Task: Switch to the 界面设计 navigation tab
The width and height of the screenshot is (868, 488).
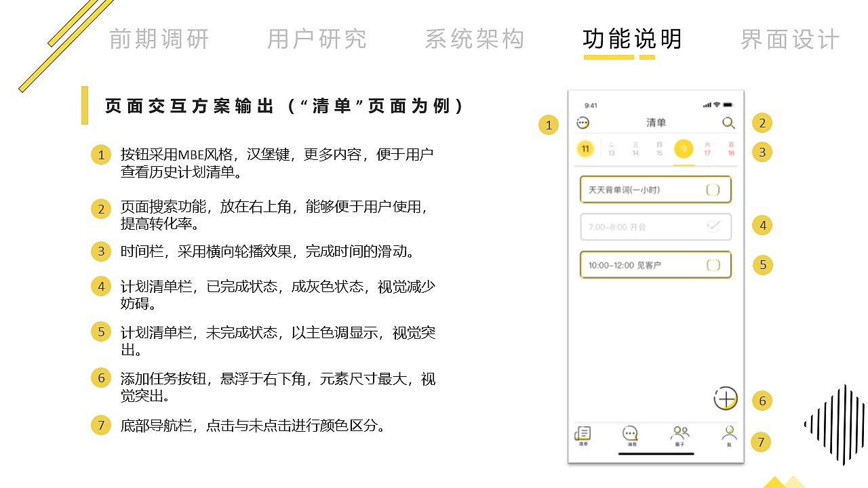Action: (788, 39)
